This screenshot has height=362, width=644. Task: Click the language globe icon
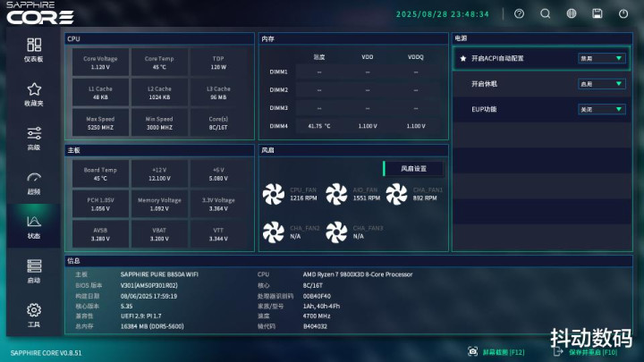pyautogui.click(x=572, y=14)
